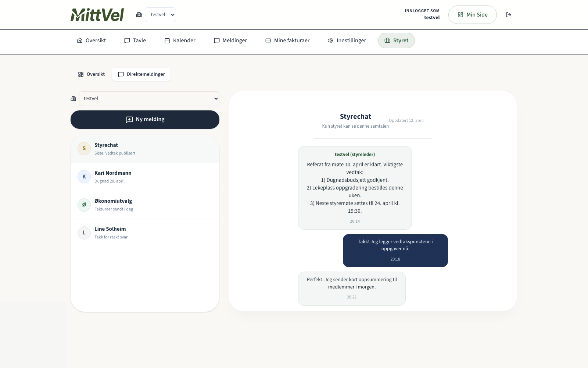588x368 pixels.
Task: Go to Mine fakturaer
Action: tap(287, 40)
